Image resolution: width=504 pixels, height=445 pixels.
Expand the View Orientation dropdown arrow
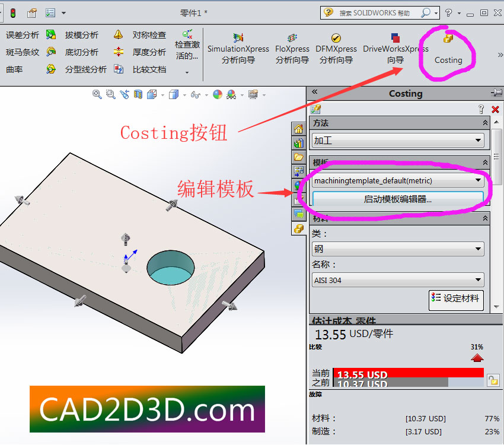[x=162, y=95]
